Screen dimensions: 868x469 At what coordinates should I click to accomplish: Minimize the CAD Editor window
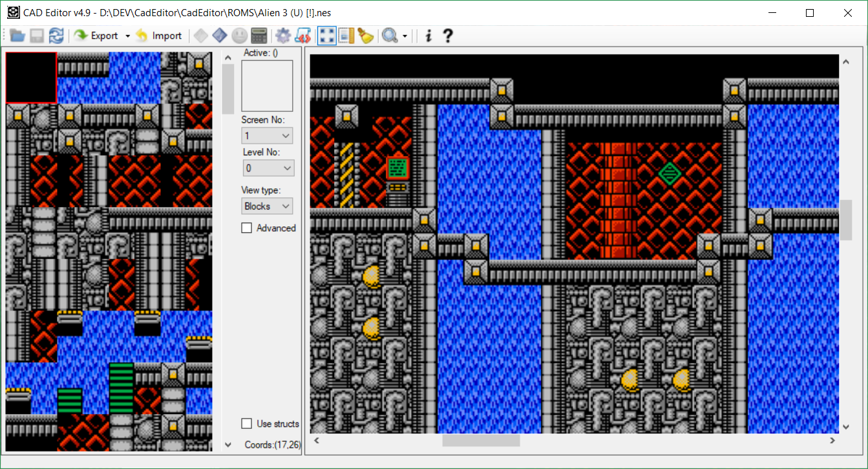point(772,12)
